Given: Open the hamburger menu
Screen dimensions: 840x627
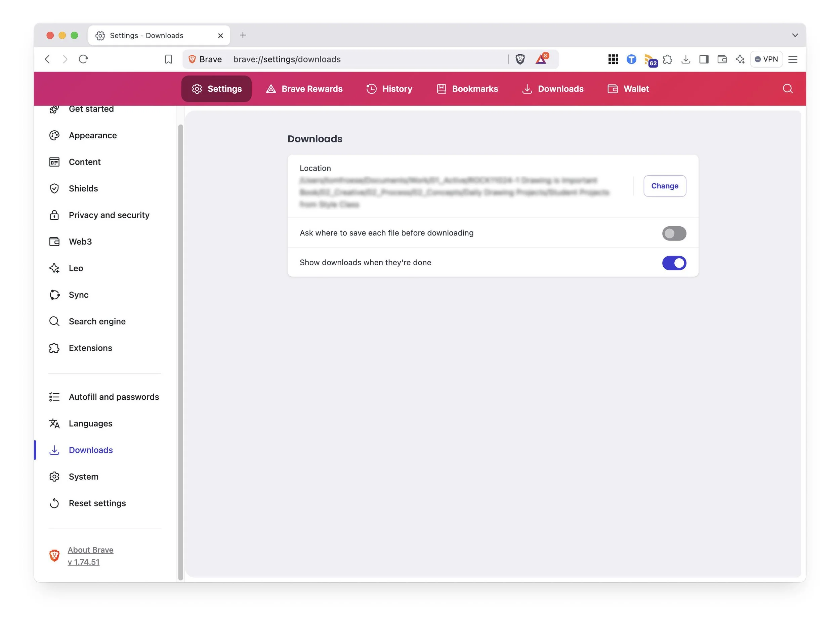Looking at the screenshot, I should (793, 59).
